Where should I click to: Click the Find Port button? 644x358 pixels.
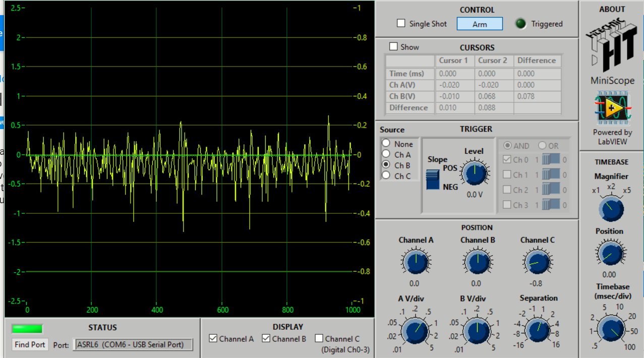[x=30, y=345]
